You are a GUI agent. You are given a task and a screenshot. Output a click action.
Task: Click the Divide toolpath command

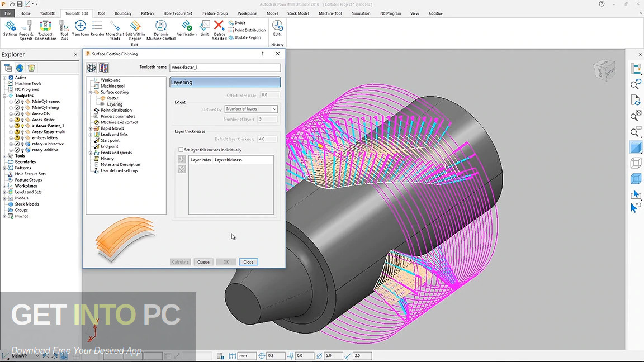[237, 23]
